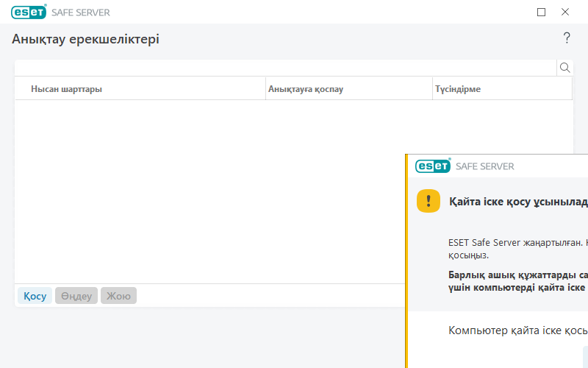Click the Қосу button
This screenshot has width=588, height=368.
click(x=35, y=296)
